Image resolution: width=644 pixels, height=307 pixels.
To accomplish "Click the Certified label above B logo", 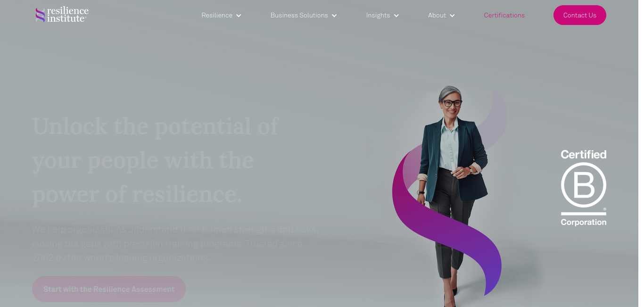I will (584, 155).
